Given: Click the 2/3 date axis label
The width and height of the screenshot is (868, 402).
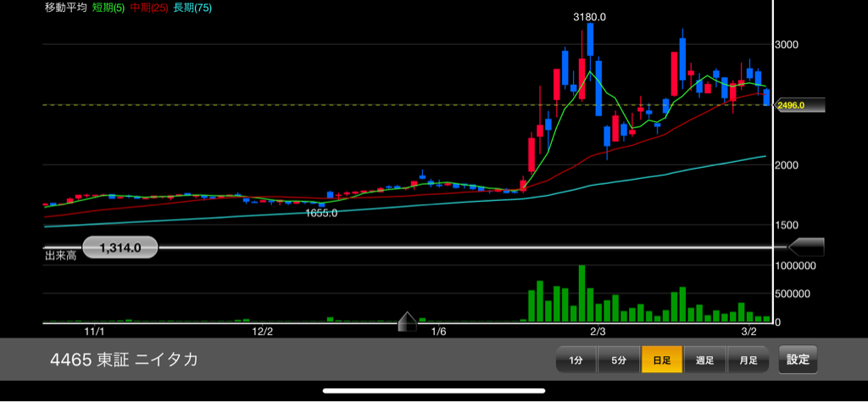Looking at the screenshot, I should [x=598, y=332].
